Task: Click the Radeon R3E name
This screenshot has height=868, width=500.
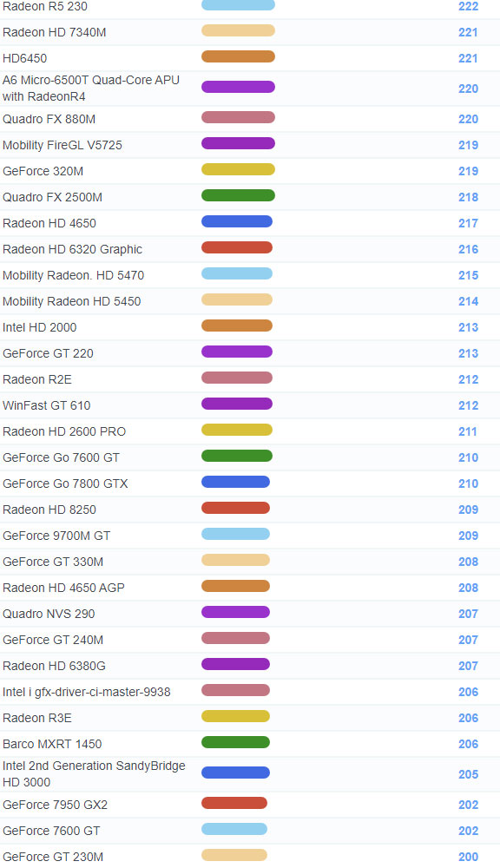Action: (x=37, y=718)
